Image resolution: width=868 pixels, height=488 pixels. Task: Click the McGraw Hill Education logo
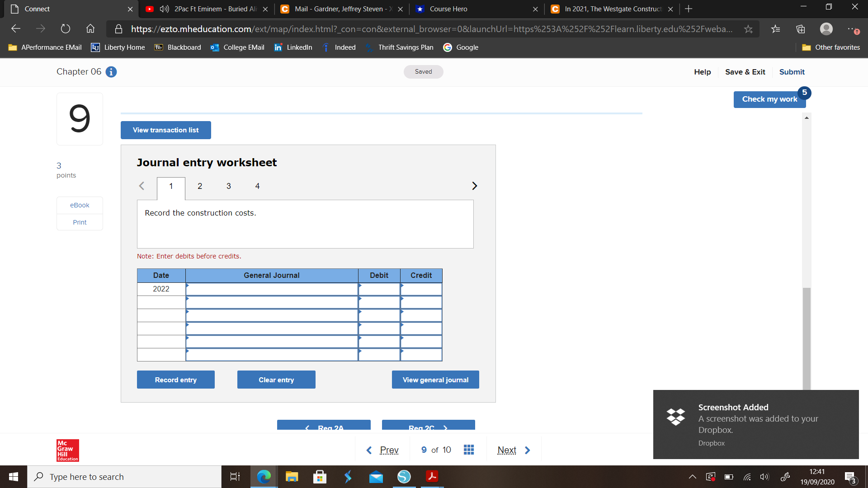coord(67,450)
